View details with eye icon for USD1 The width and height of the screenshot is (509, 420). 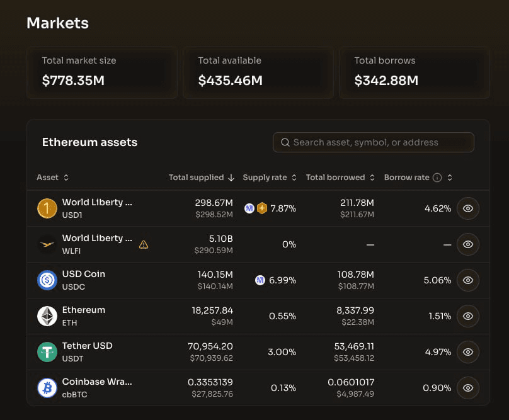click(x=468, y=208)
